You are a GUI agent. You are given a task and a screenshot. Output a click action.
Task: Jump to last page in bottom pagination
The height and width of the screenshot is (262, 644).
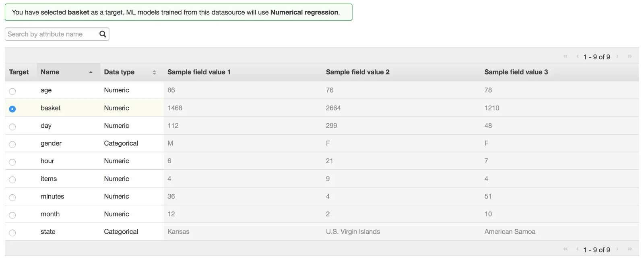coord(630,249)
